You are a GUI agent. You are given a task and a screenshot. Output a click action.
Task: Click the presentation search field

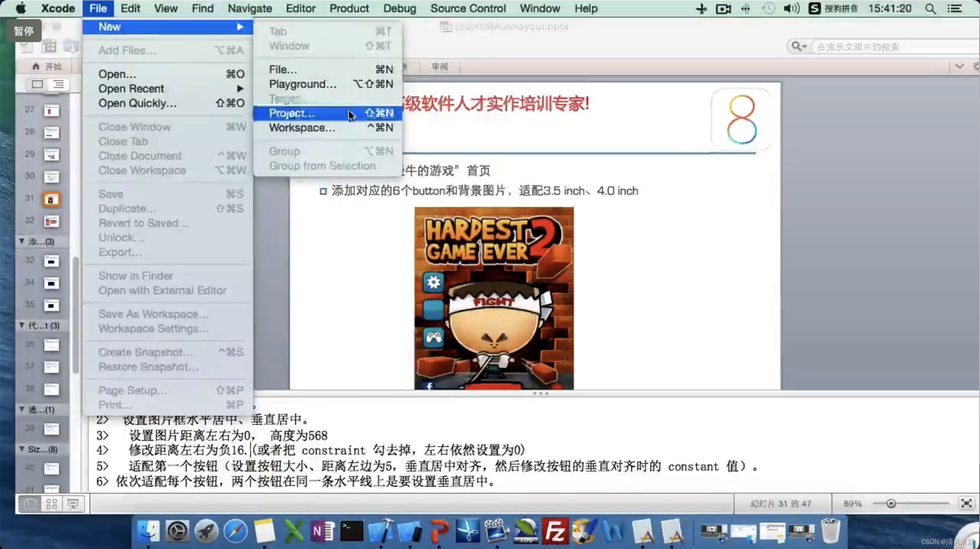point(896,47)
